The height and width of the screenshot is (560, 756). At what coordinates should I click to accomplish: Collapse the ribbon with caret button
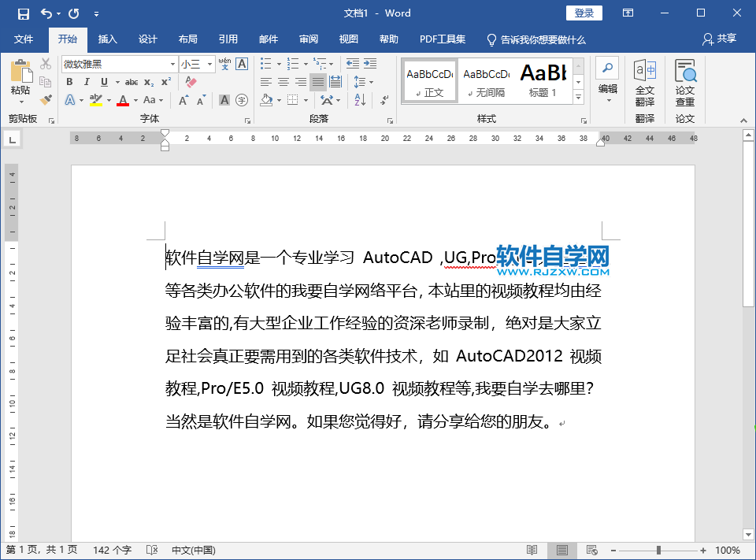743,121
